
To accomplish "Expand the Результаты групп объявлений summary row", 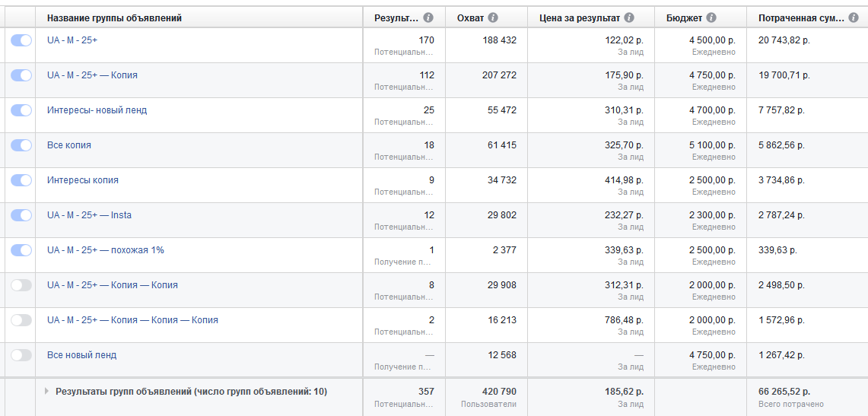I will pyautogui.click(x=46, y=392).
